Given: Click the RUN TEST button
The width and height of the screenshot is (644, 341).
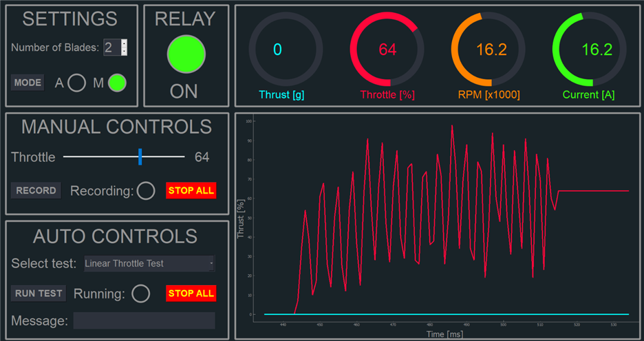Looking at the screenshot, I should [x=39, y=293].
